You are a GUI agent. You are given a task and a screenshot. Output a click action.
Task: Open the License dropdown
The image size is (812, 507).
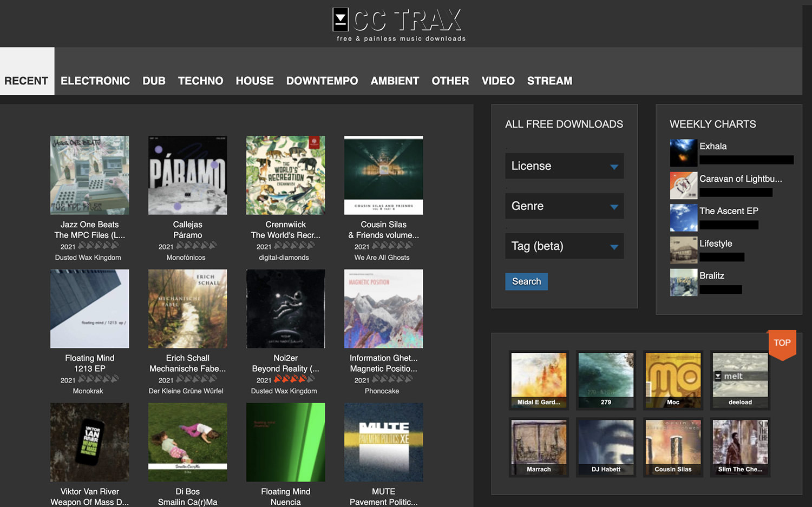(564, 166)
